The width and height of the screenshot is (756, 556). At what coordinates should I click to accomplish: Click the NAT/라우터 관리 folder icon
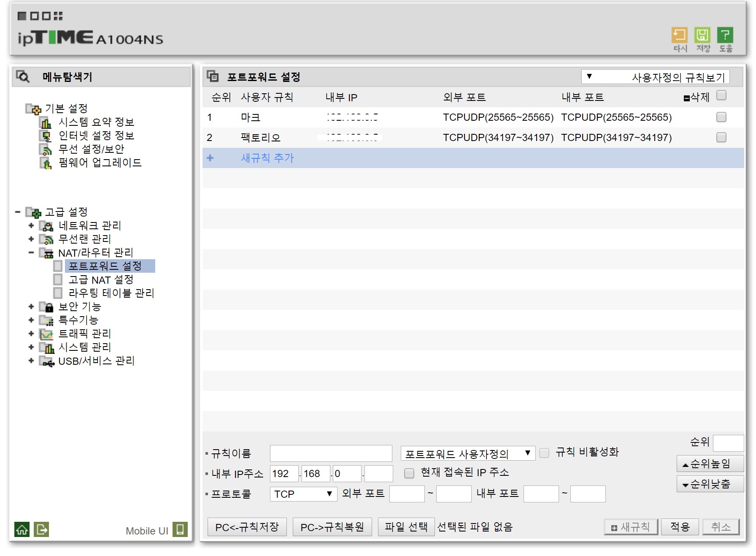pos(46,253)
